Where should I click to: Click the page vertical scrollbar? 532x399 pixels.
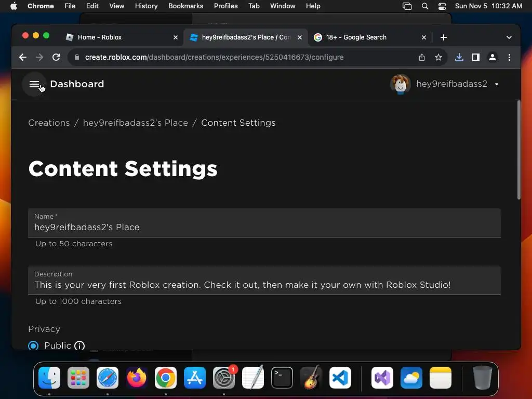click(519, 150)
